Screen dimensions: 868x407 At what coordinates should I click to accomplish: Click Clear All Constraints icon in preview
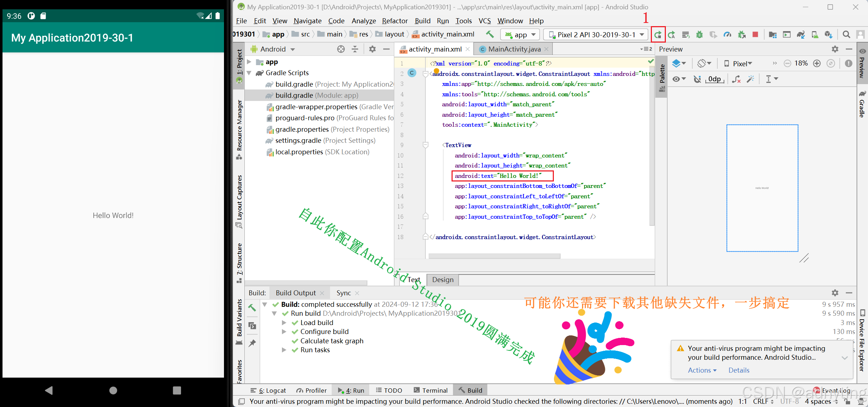click(736, 79)
